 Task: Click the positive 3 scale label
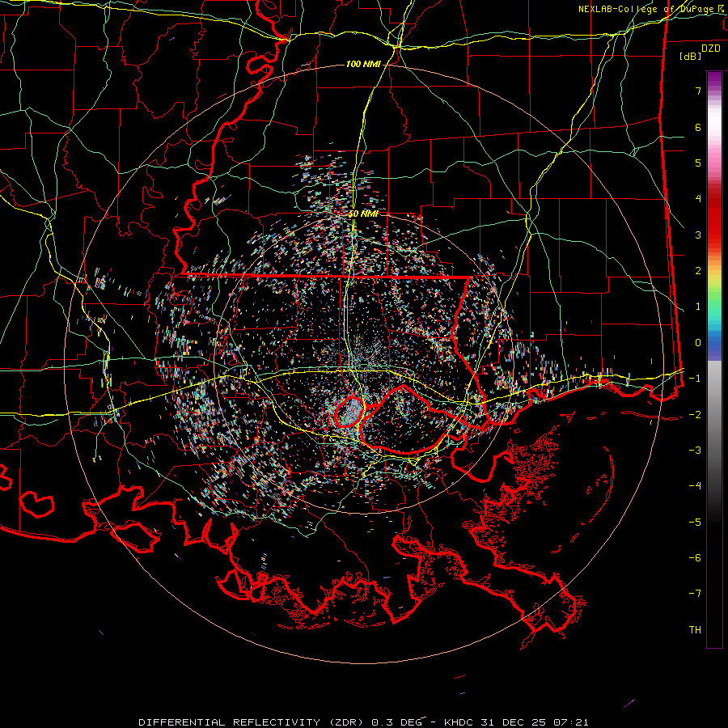[x=698, y=235]
